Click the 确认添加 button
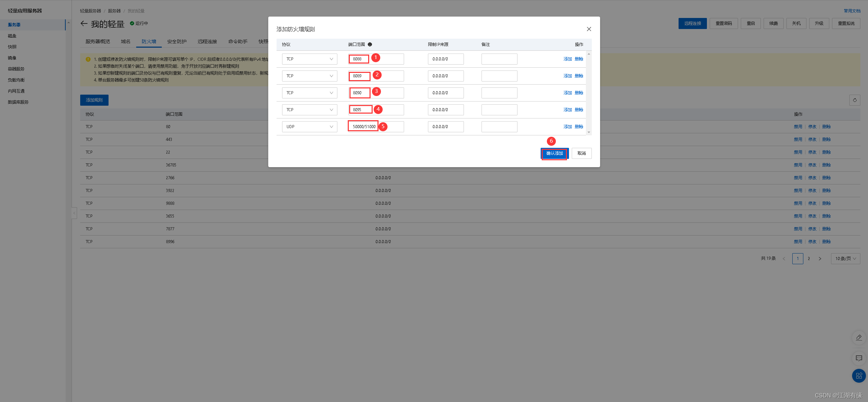 [x=554, y=153]
